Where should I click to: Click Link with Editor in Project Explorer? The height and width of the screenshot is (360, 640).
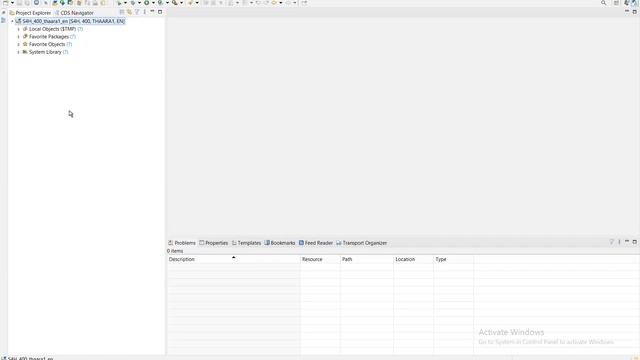pyautogui.click(x=129, y=12)
